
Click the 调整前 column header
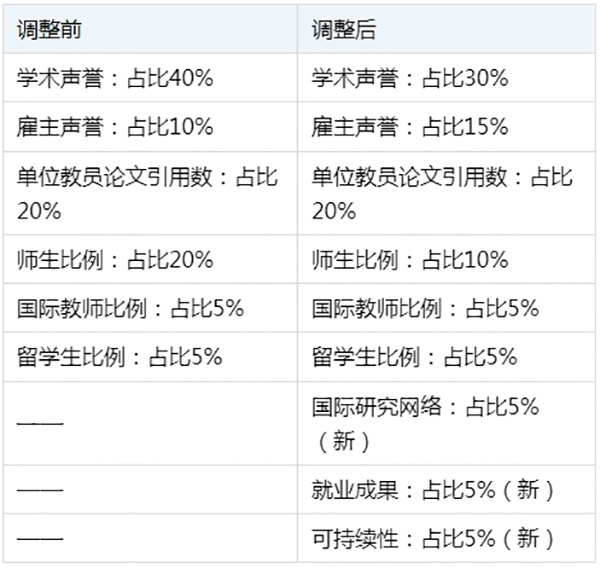(x=150, y=29)
